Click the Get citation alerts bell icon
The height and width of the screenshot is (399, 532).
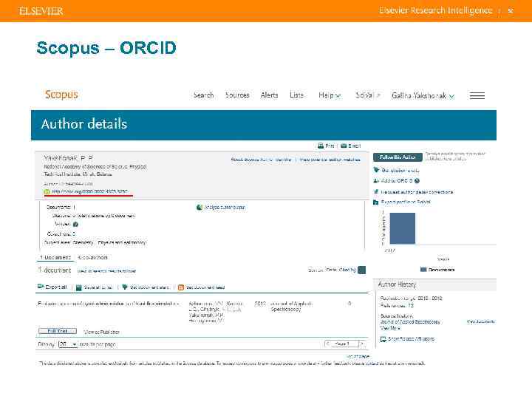point(376,170)
